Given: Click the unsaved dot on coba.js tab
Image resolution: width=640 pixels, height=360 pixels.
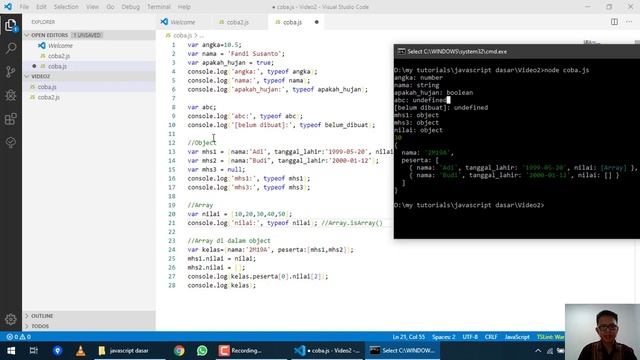Looking at the screenshot, I should coord(316,22).
